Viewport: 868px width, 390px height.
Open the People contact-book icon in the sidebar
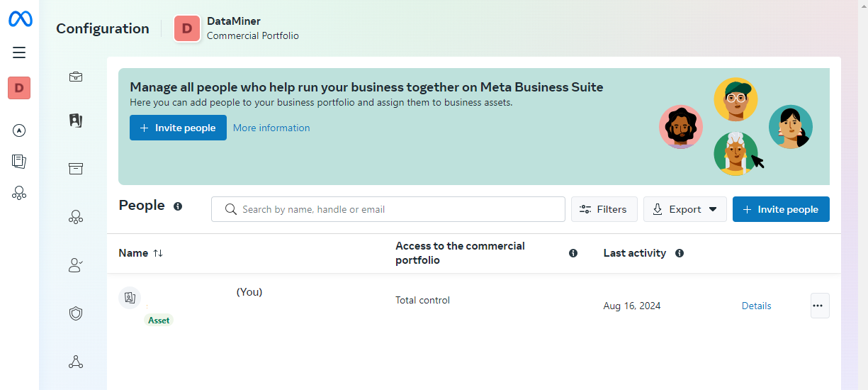[76, 121]
